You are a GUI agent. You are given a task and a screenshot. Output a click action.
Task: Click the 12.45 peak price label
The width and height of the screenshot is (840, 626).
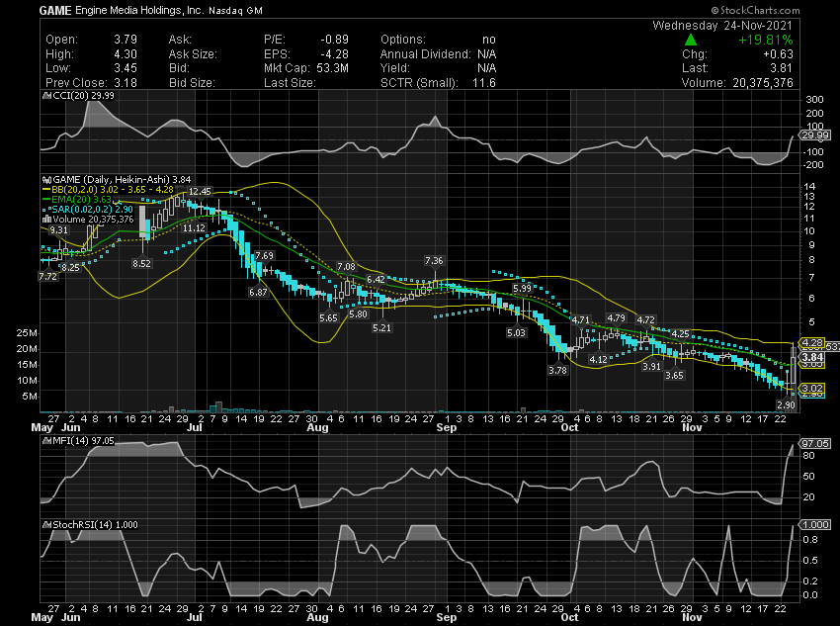coord(200,191)
